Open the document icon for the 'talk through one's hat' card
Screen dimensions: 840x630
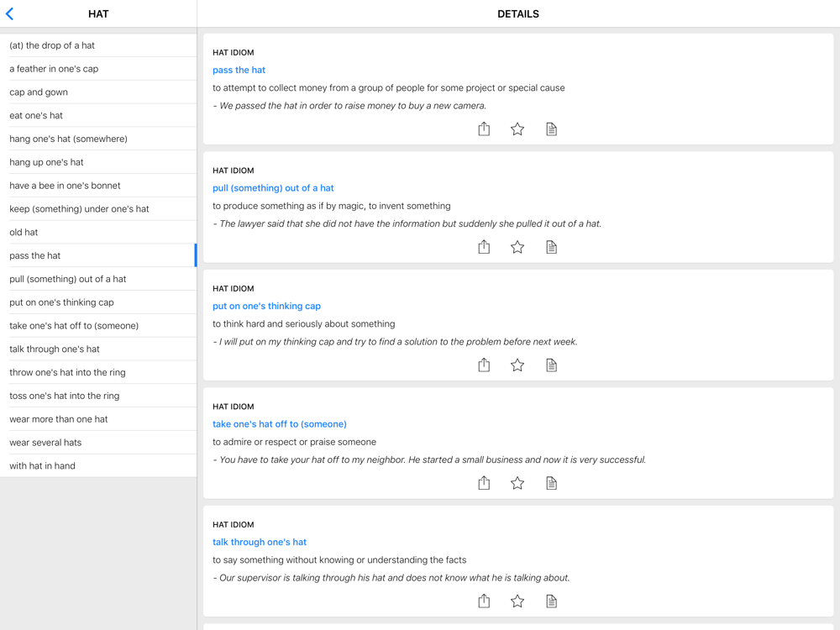(551, 601)
